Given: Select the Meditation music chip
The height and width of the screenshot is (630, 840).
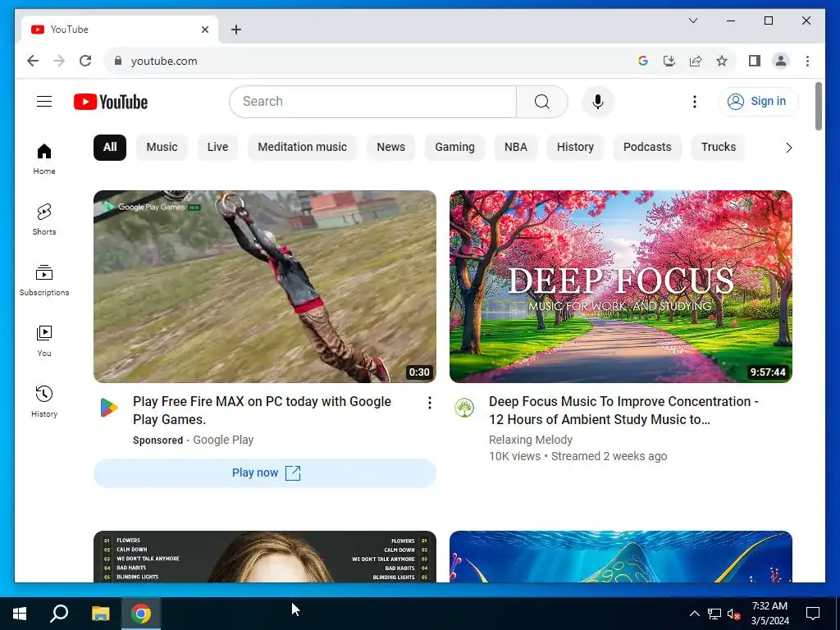Looking at the screenshot, I should 302,148.
